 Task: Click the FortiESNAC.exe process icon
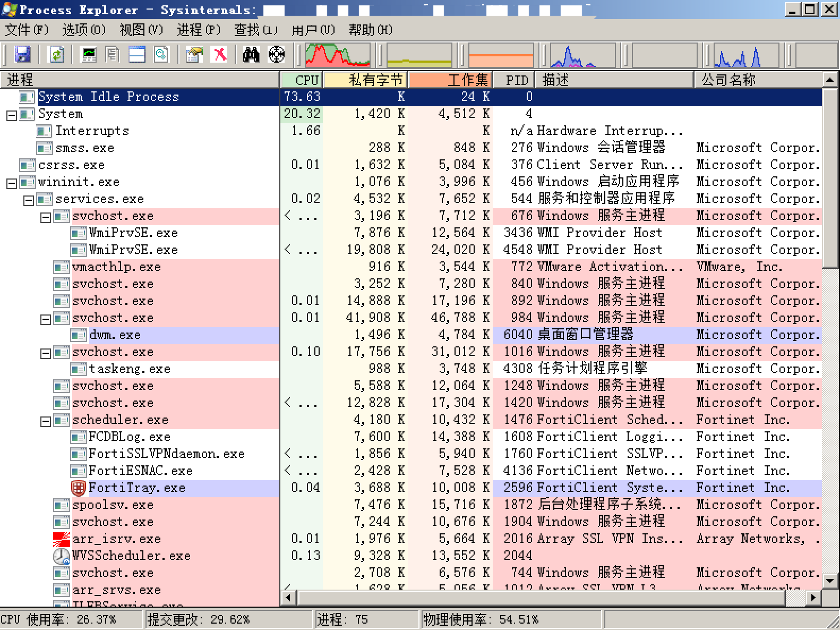(79, 471)
